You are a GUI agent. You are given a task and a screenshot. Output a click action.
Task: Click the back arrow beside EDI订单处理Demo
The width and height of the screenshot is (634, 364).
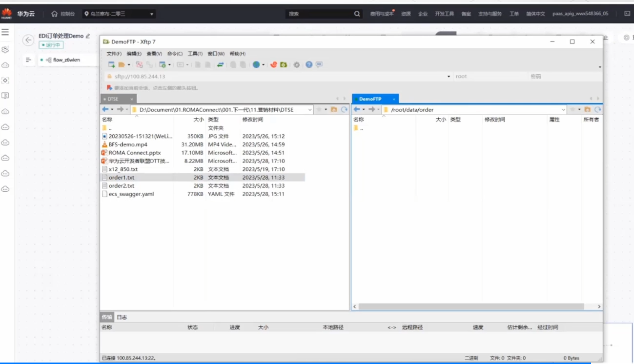click(x=28, y=40)
